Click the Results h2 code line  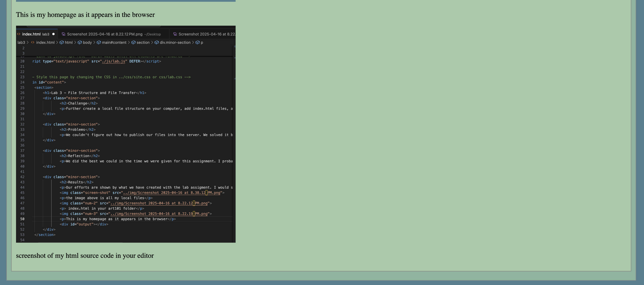[x=76, y=182]
